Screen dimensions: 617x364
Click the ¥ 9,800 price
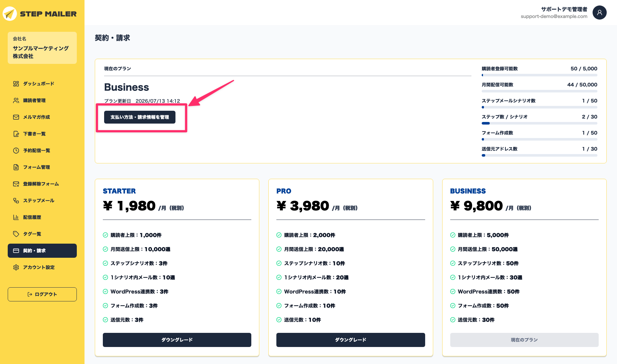(477, 206)
